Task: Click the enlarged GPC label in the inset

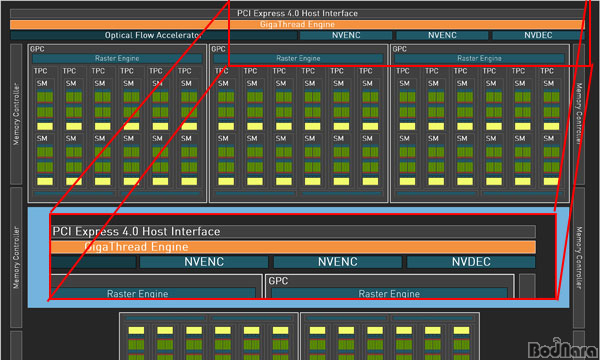Action: point(278,281)
